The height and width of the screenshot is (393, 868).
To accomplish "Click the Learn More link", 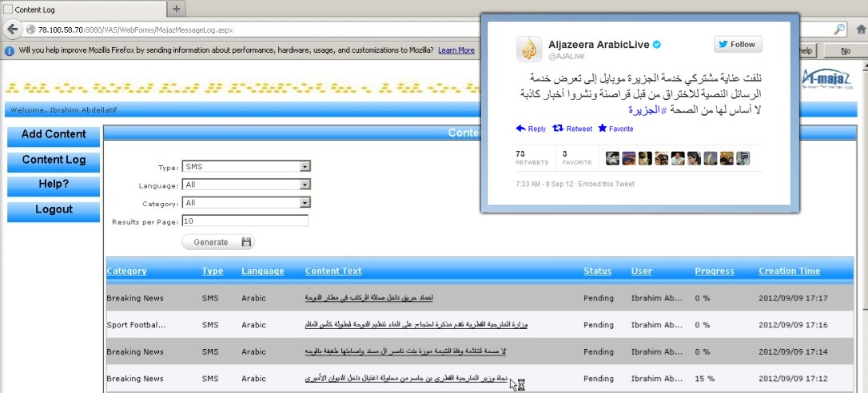I will point(456,50).
